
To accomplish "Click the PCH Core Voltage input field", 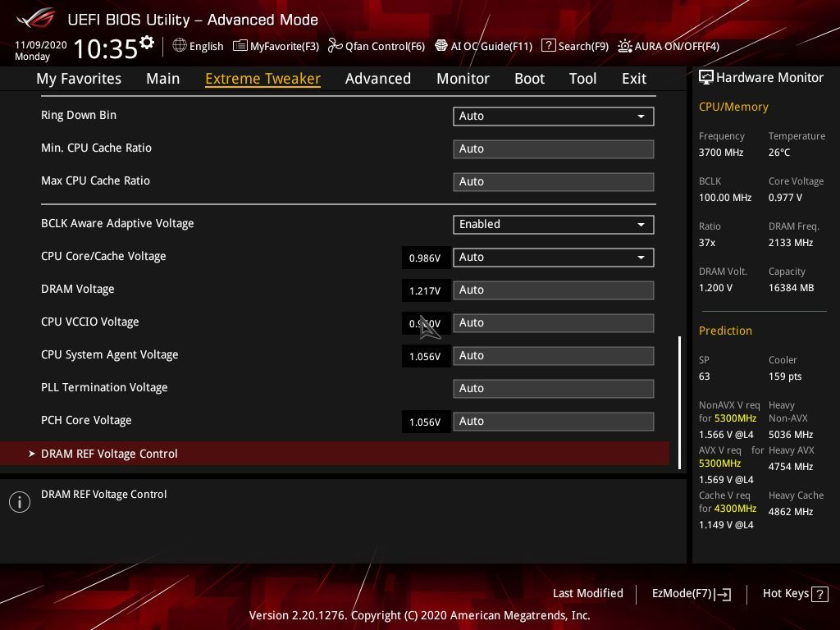I will (x=554, y=421).
